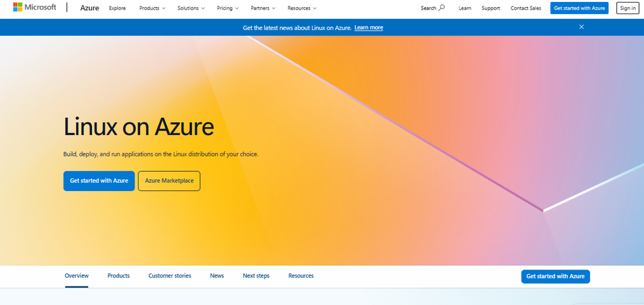The image size is (644, 305).
Task: Switch to the News tab
Action: (x=217, y=276)
